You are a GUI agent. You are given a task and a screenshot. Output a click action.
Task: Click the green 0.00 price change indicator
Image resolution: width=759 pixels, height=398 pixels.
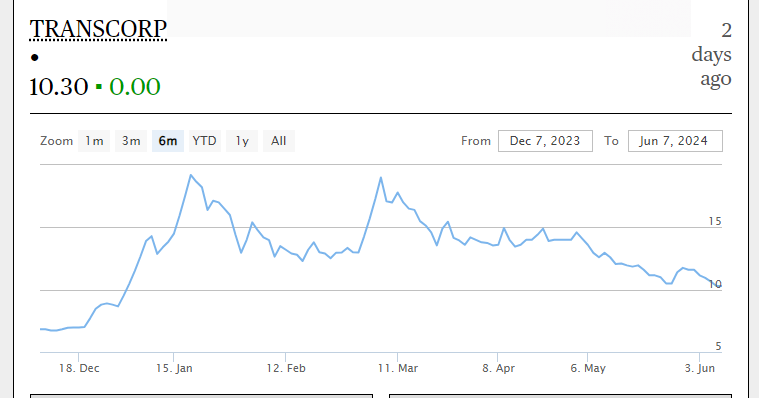pos(135,87)
